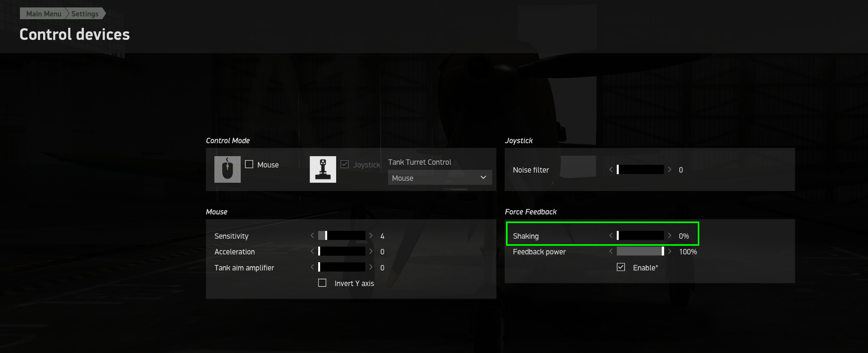Image resolution: width=868 pixels, height=353 pixels.
Task: Decrease Noise filter with left arrow
Action: pos(611,169)
